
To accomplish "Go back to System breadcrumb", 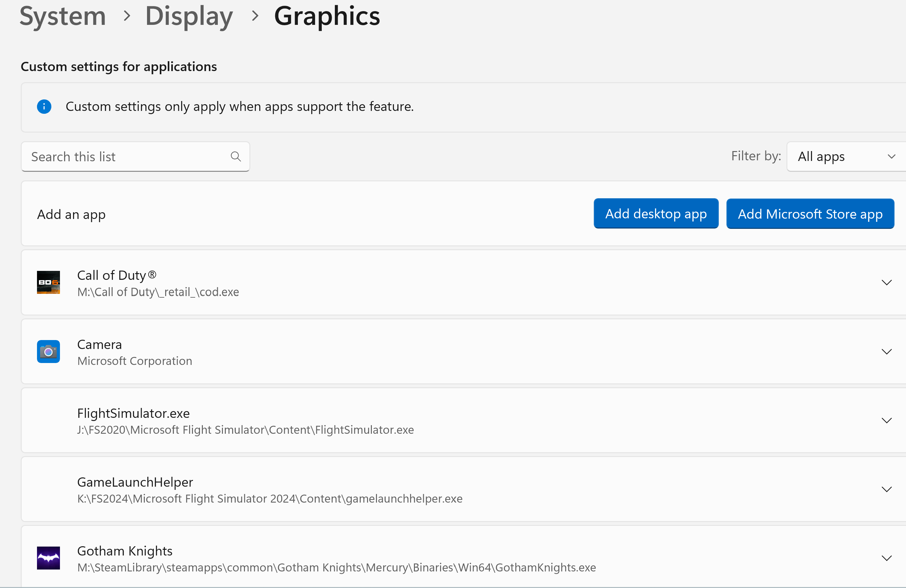I will pyautogui.click(x=63, y=16).
